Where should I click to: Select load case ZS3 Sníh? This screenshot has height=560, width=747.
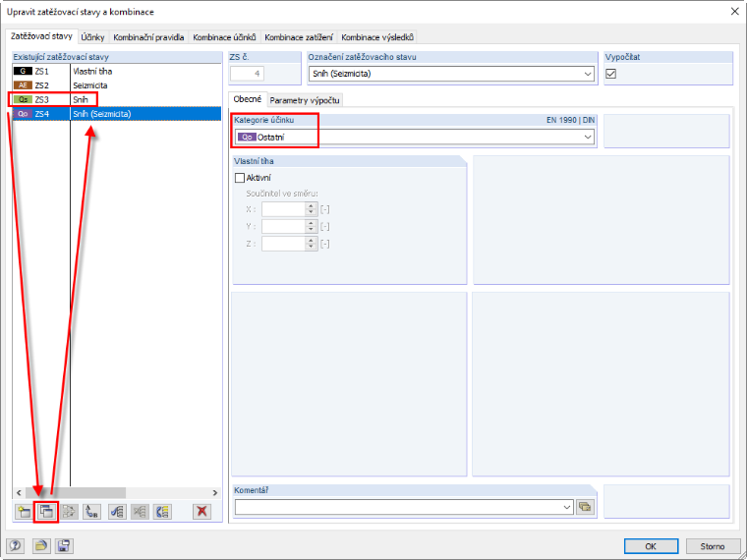116,100
